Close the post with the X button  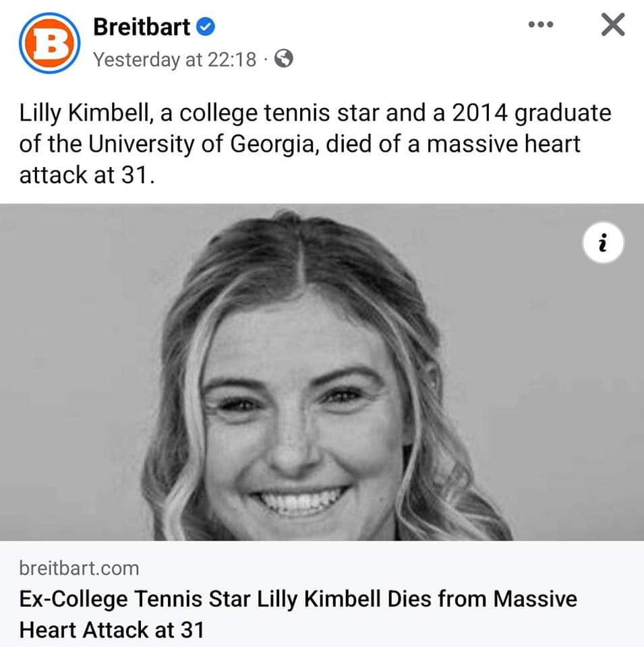pyautogui.click(x=612, y=26)
